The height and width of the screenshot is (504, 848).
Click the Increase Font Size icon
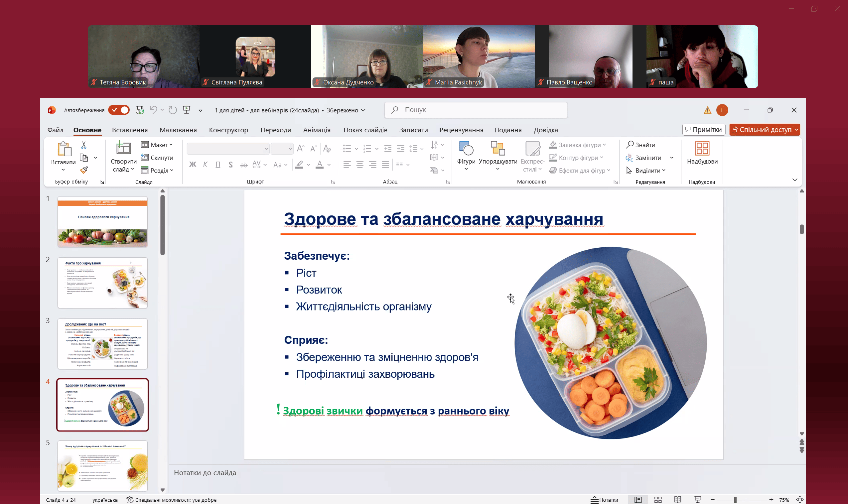pyautogui.click(x=301, y=148)
